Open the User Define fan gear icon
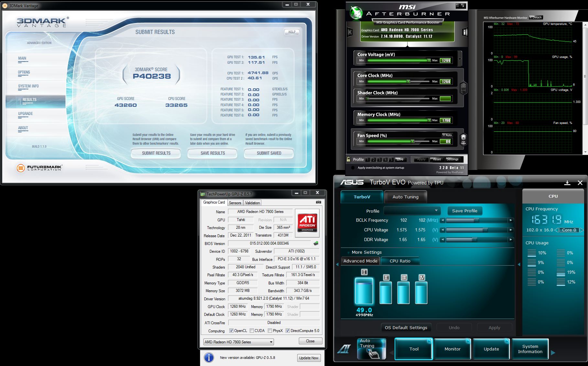 point(463,139)
